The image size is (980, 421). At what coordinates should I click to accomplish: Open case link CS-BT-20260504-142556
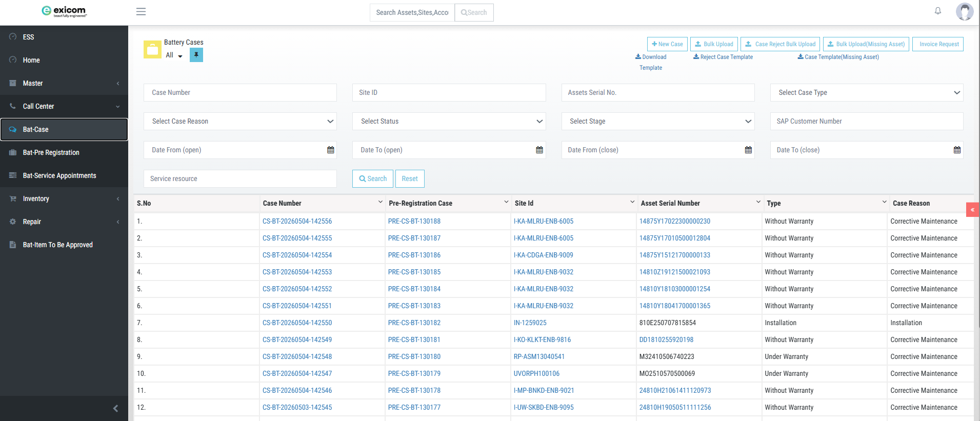tap(297, 221)
